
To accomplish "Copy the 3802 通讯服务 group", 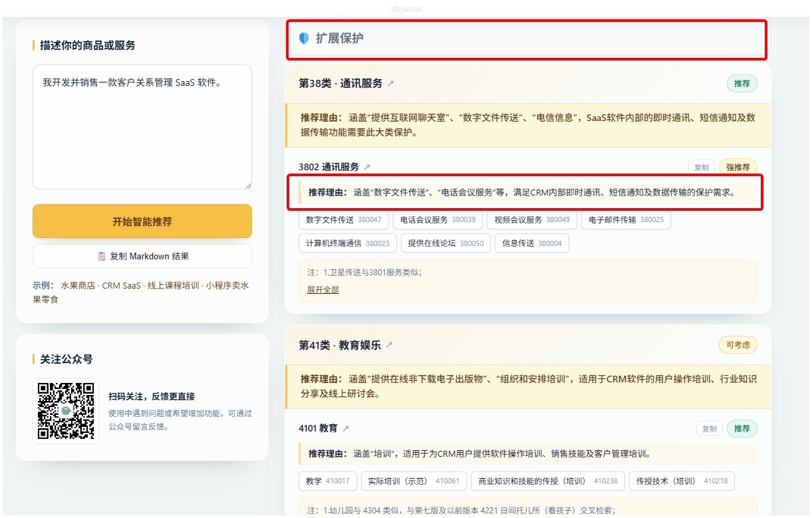I will [701, 168].
